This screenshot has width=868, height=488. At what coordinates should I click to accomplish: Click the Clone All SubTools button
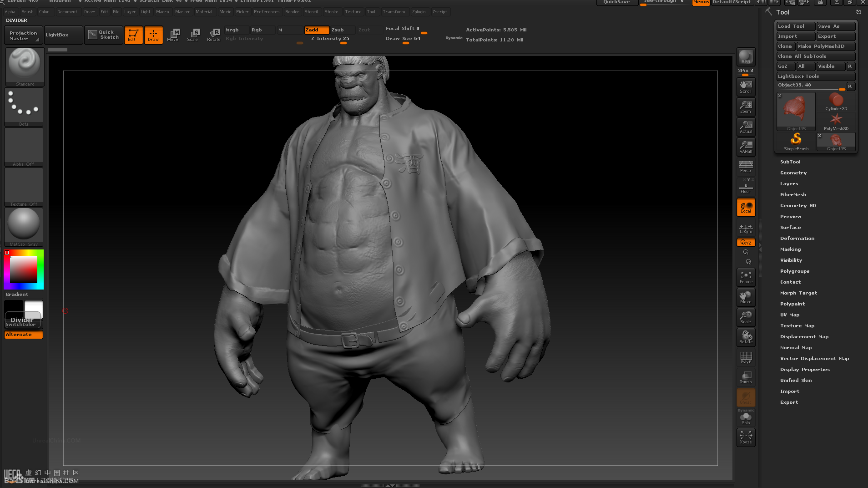coord(816,56)
